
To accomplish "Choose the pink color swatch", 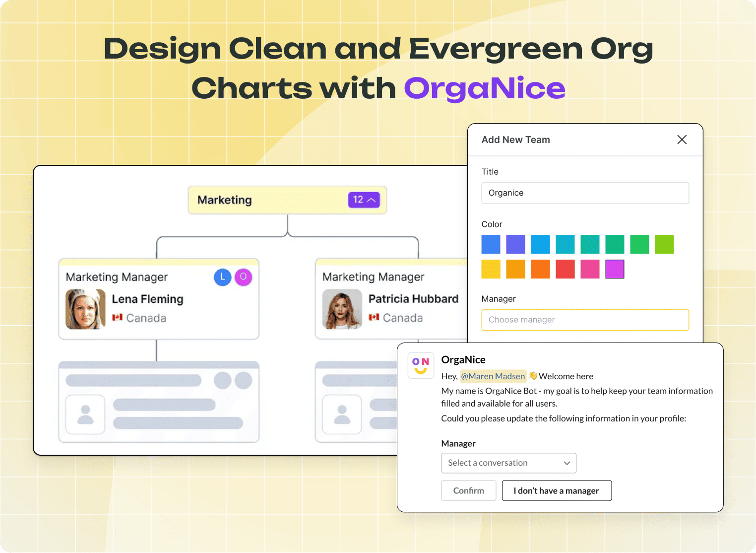I will 590,269.
